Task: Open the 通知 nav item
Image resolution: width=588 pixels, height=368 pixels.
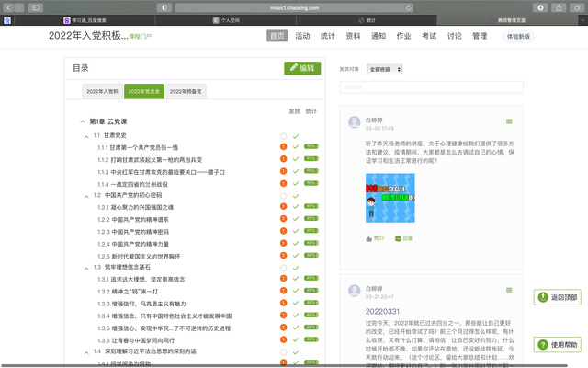Action: pyautogui.click(x=379, y=36)
